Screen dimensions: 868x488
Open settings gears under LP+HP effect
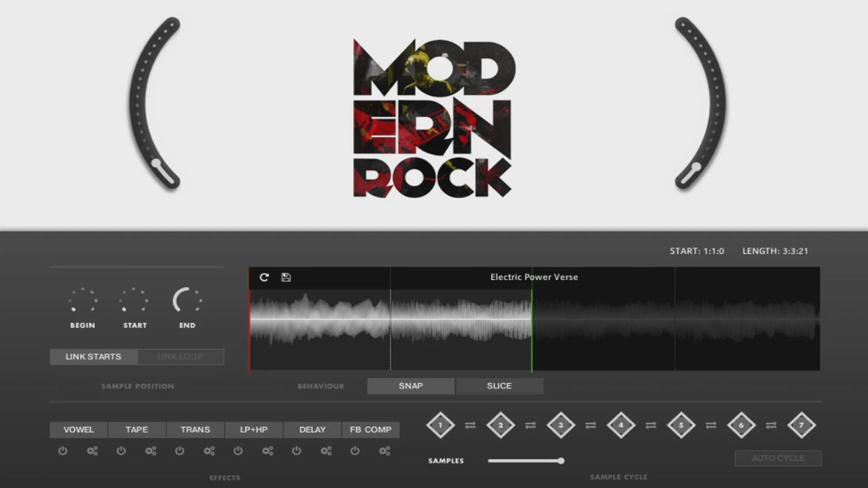click(268, 451)
